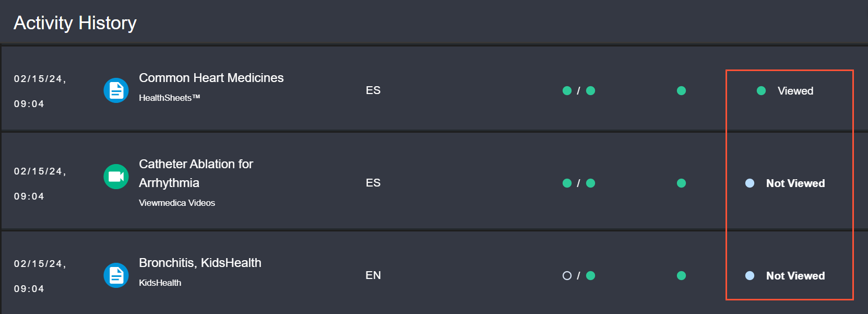Viewport: 868px width, 314px height.
Task: Open the Bronchitis, KidsHealth title
Action: [x=200, y=263]
